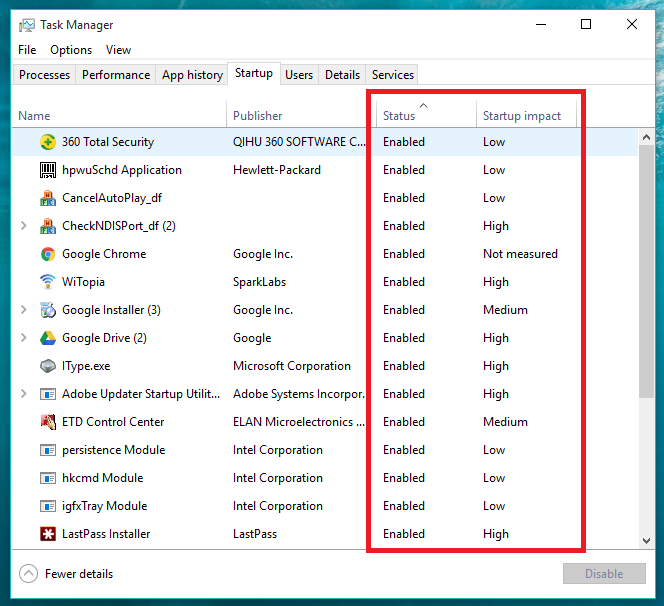
Task: Expand the CheckNDISPort_df group
Action: 24,226
